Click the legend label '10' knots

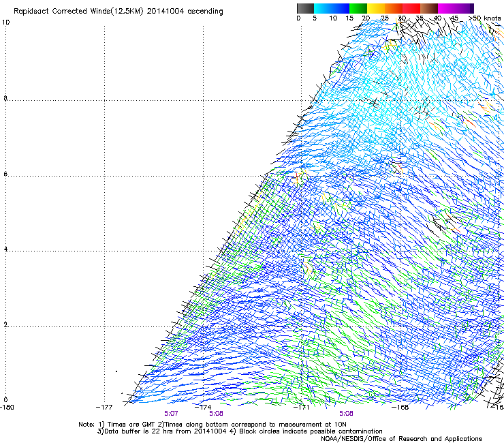point(333,18)
